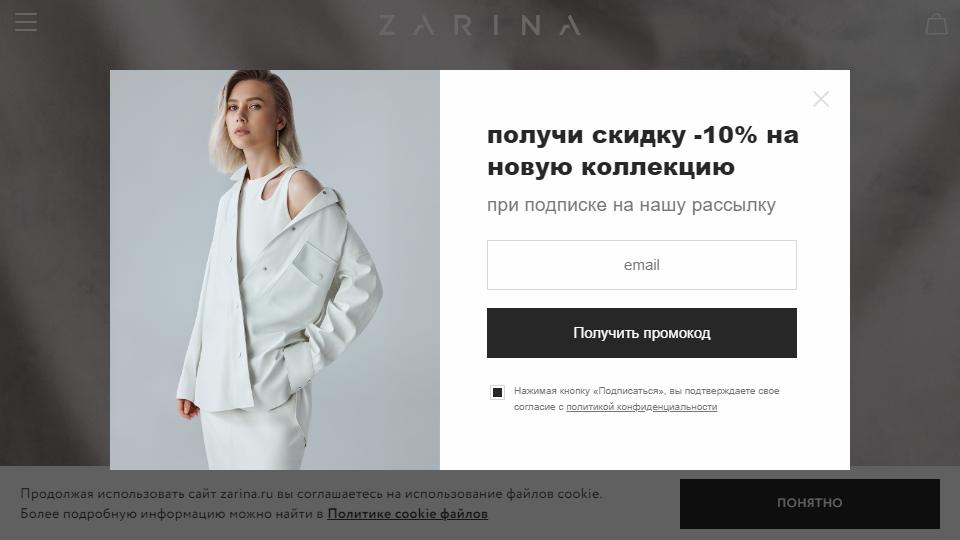Image resolution: width=960 pixels, height=540 pixels.
Task: Accept cookies with the "ПОНЯТНО" button
Action: coord(809,503)
